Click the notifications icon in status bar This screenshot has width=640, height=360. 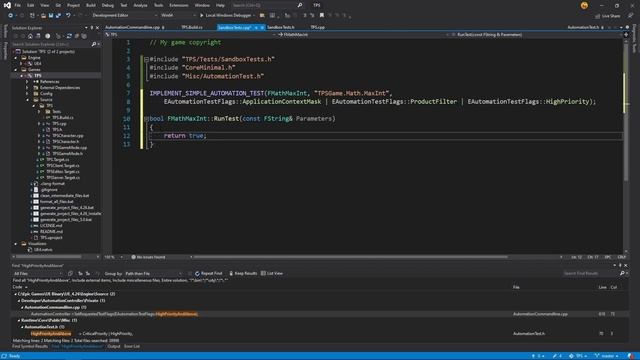click(x=632, y=356)
